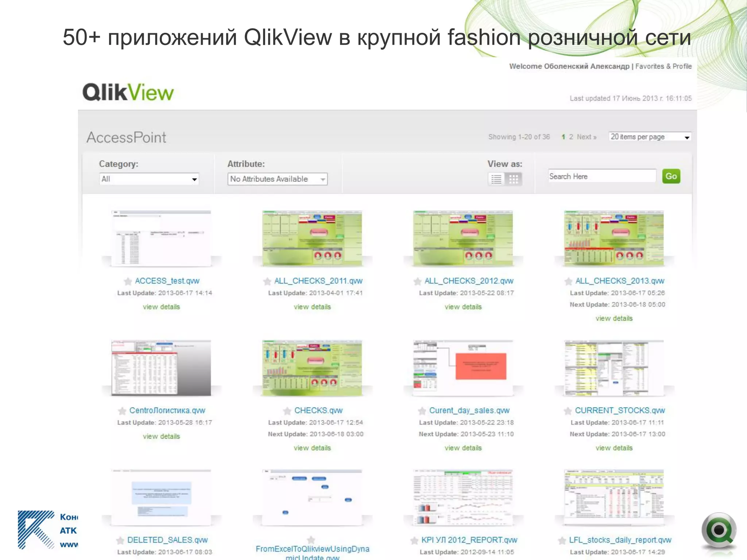Open the 20 items per page dropdown
747x560 pixels.
click(x=650, y=137)
